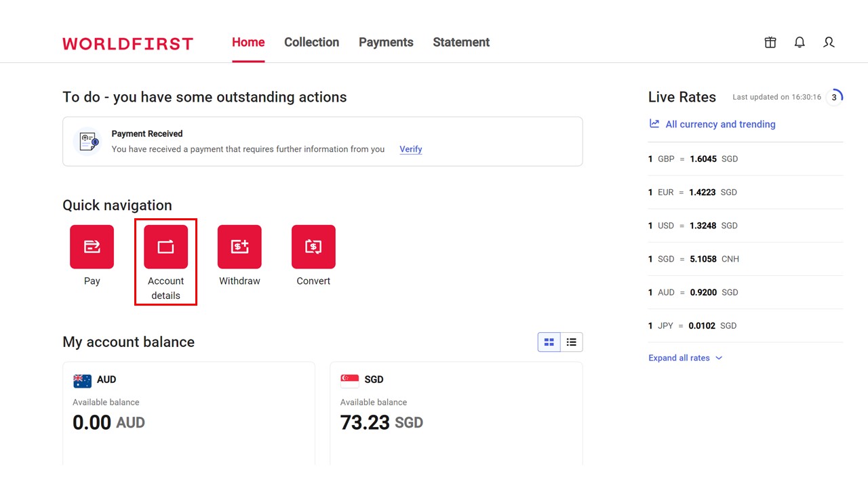Screen dimensions: 868x488
Task: Click the Withdraw icon button
Action: [239, 247]
